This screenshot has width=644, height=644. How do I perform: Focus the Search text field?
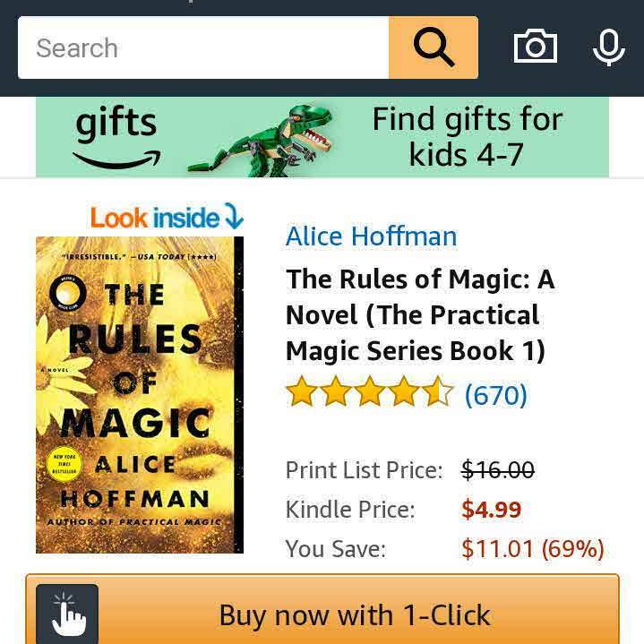(x=203, y=47)
